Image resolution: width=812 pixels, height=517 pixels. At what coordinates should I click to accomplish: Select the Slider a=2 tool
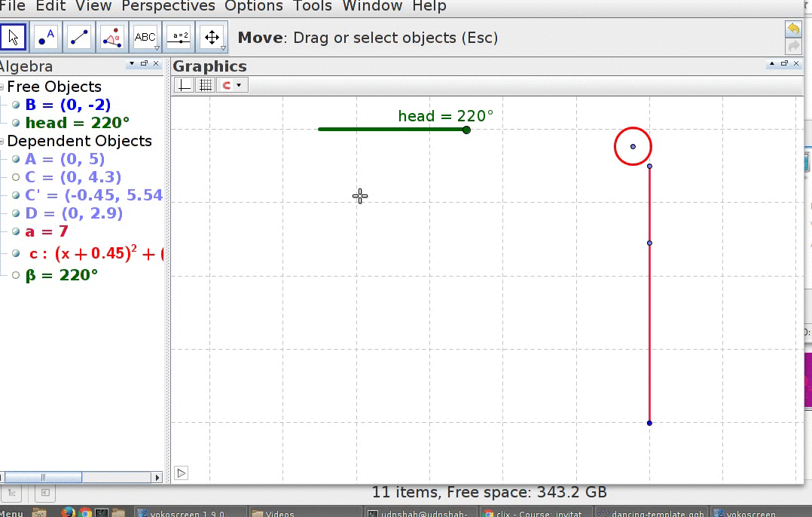(179, 37)
